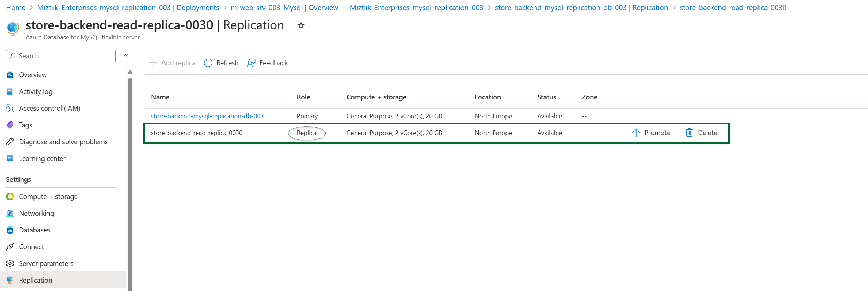Click the Connect plug icon
Image resolution: width=868 pixels, height=291 pixels.
(10, 247)
